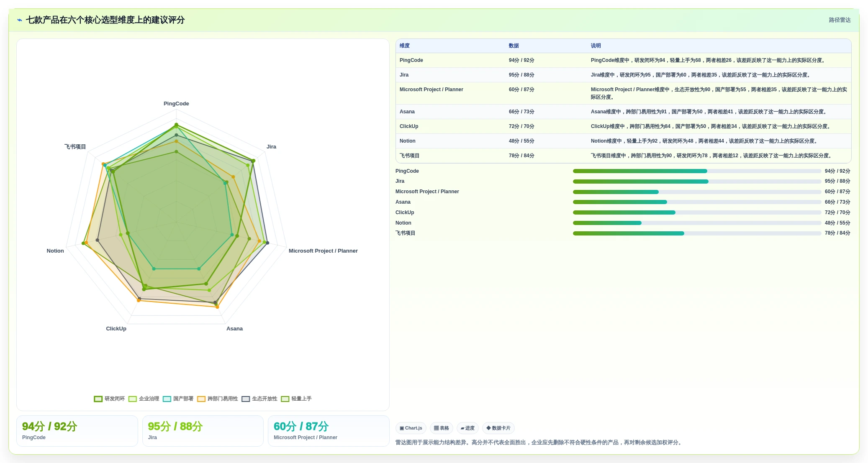The height and width of the screenshot is (463, 868).
Task: Select the PingCode table row name
Action: [411, 60]
